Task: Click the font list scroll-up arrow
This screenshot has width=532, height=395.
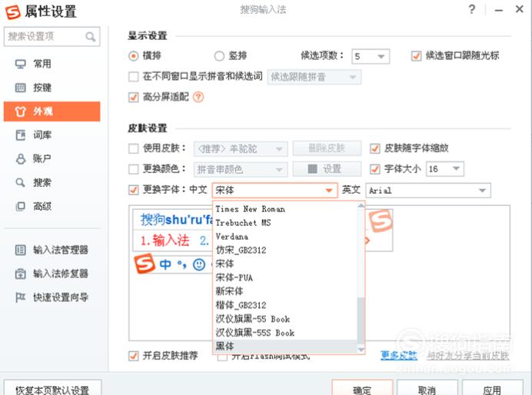Action: pos(361,205)
